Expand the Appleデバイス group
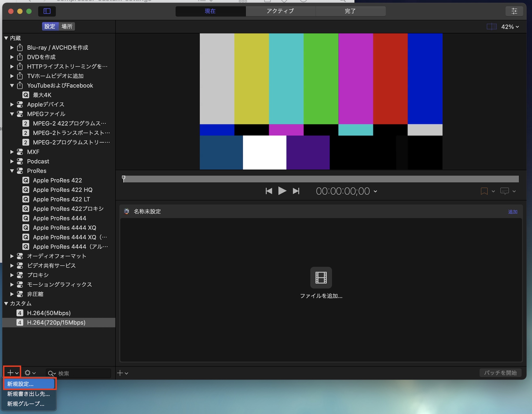This screenshot has height=414, width=532. 12,104
